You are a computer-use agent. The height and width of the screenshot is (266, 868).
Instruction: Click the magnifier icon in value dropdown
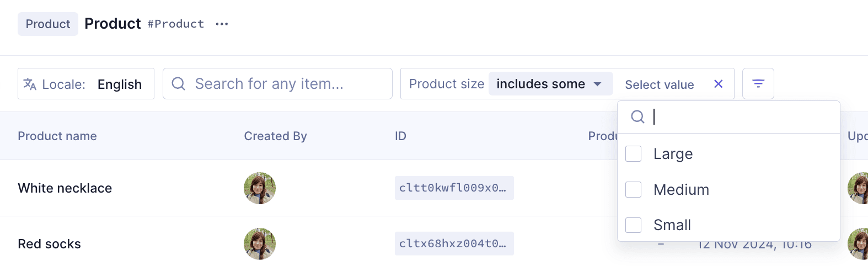point(637,117)
